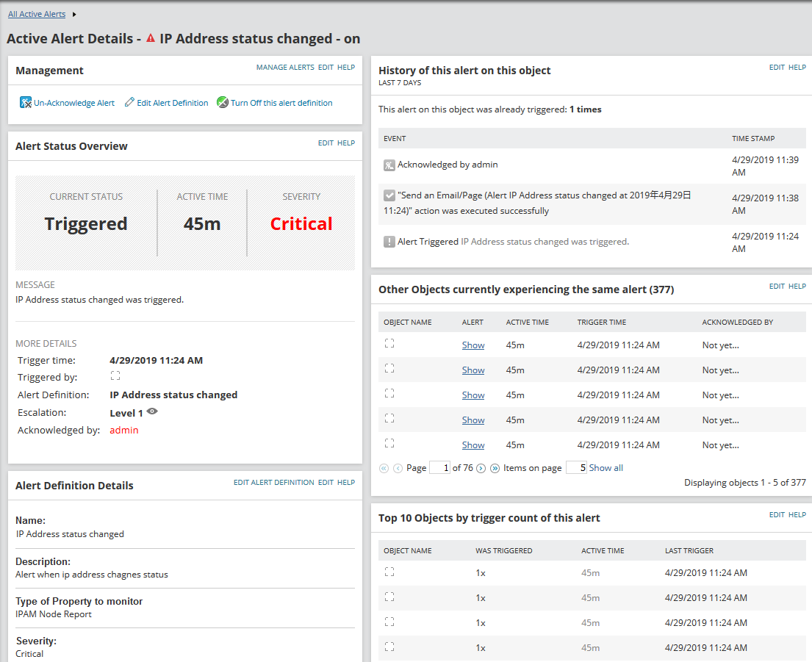View escalation level eye icon
The image size is (812, 662).
tap(151, 411)
